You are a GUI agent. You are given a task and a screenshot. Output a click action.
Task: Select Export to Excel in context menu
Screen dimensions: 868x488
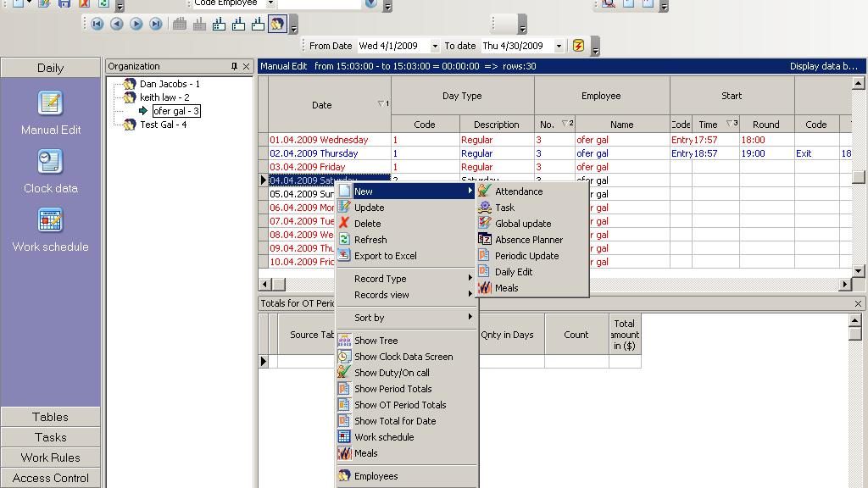pos(385,256)
